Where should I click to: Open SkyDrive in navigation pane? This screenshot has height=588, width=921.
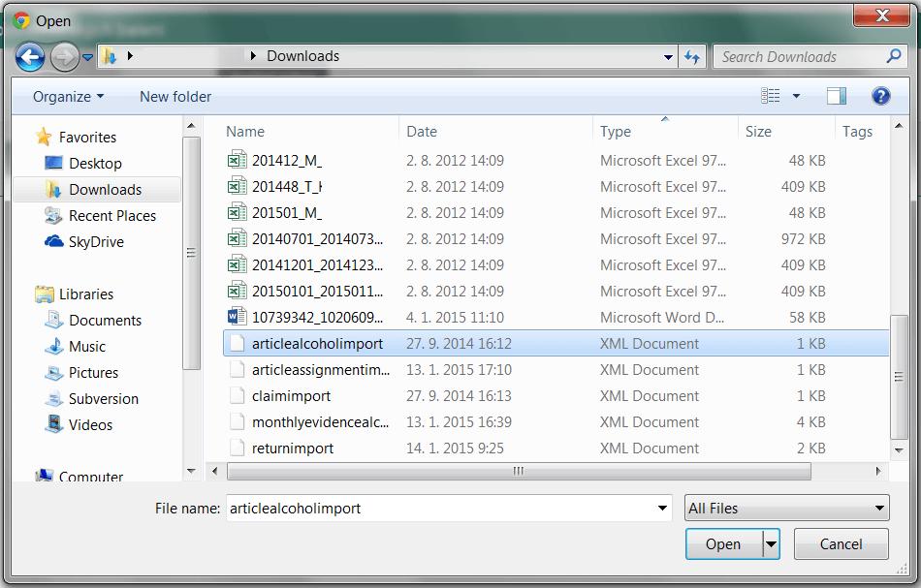[x=96, y=242]
